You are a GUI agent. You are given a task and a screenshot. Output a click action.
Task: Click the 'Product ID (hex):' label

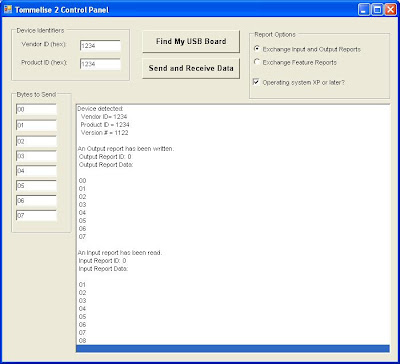44,62
